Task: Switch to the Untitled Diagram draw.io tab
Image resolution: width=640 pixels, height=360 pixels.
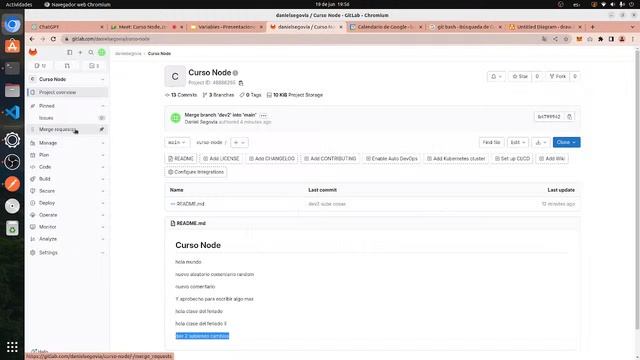Action: [545, 27]
